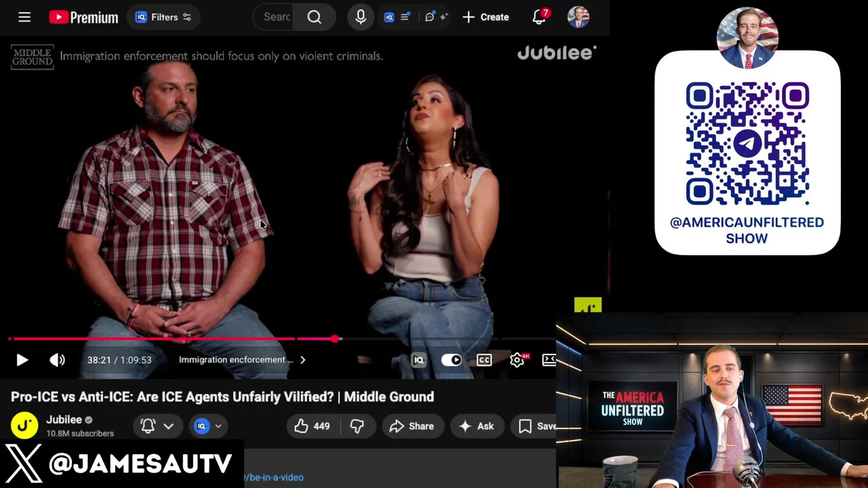Click the Ask AI button

pyautogui.click(x=476, y=426)
